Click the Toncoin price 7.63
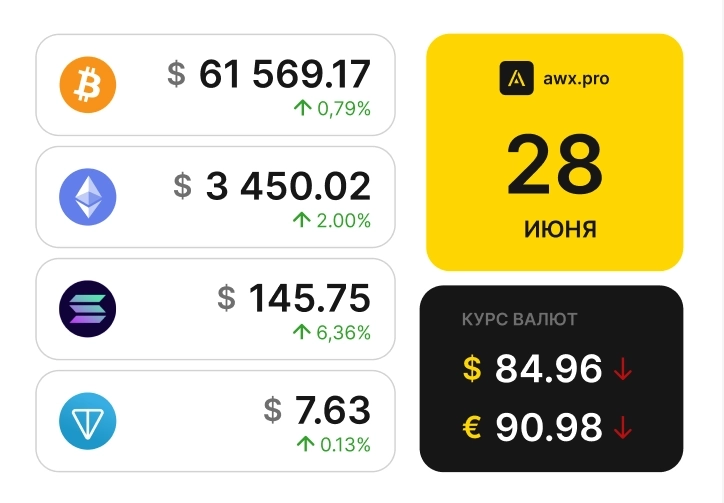 (x=332, y=409)
